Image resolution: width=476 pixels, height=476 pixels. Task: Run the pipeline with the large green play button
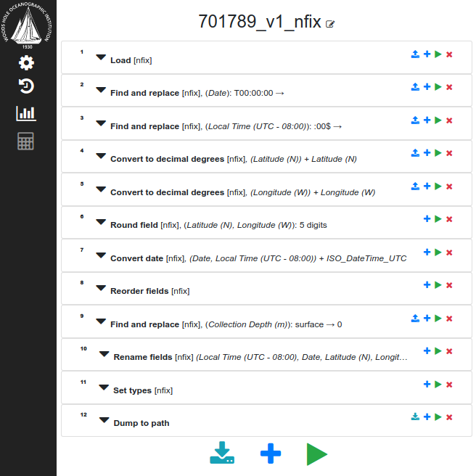tap(316, 454)
